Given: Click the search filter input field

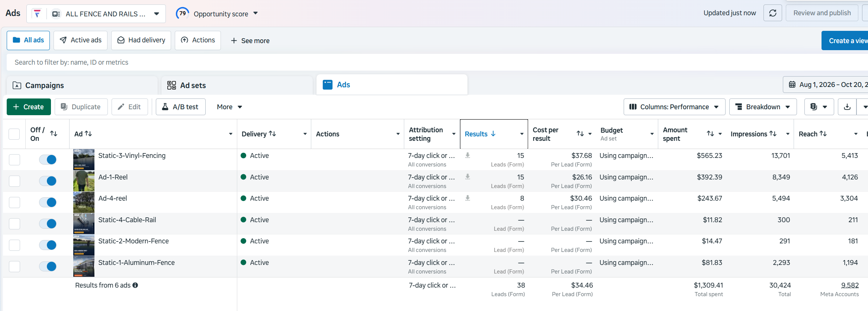Looking at the screenshot, I should 437,62.
